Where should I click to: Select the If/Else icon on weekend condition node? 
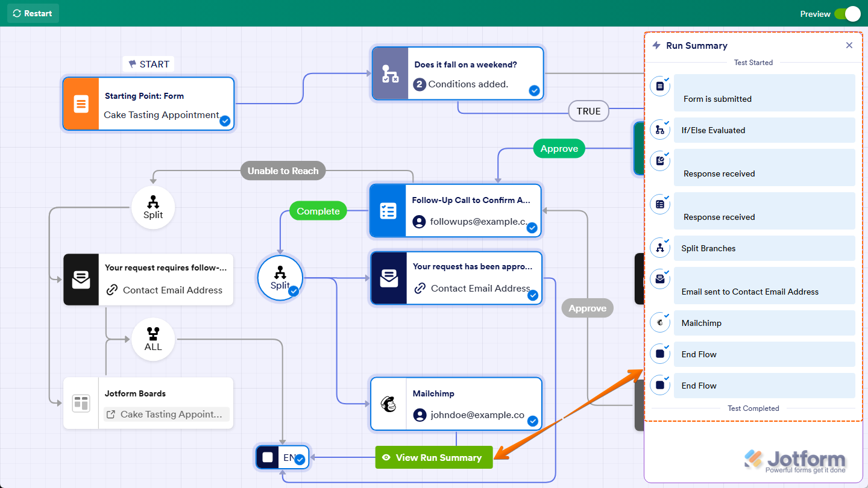click(x=389, y=73)
